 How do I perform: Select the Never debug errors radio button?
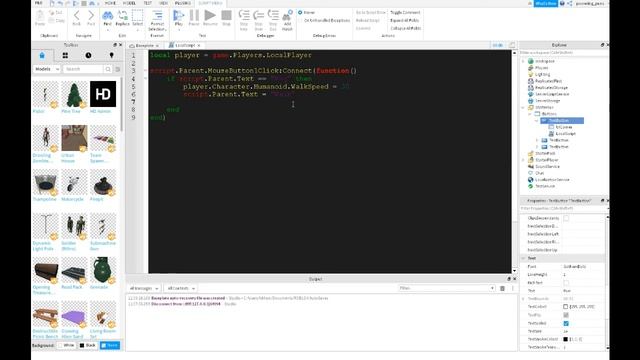[x=300, y=12]
